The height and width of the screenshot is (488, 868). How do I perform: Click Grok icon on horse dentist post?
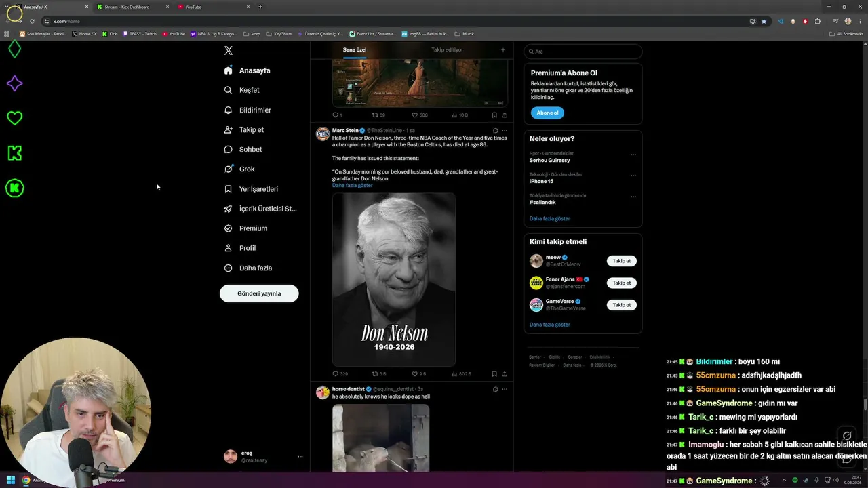tap(496, 389)
